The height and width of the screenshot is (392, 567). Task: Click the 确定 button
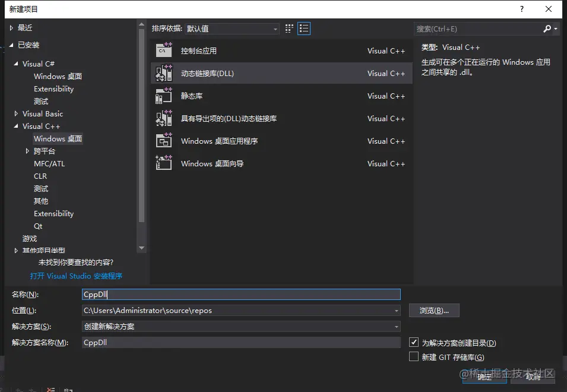(x=484, y=377)
